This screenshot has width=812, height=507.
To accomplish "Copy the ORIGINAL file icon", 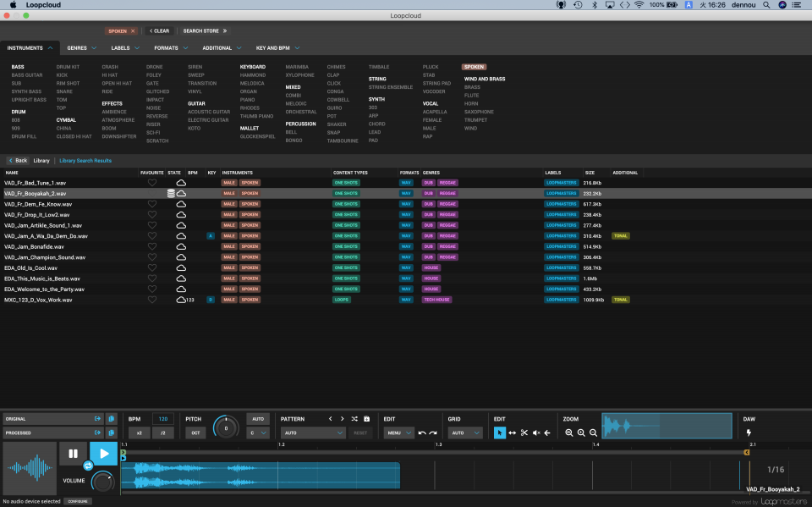I will pos(112,419).
